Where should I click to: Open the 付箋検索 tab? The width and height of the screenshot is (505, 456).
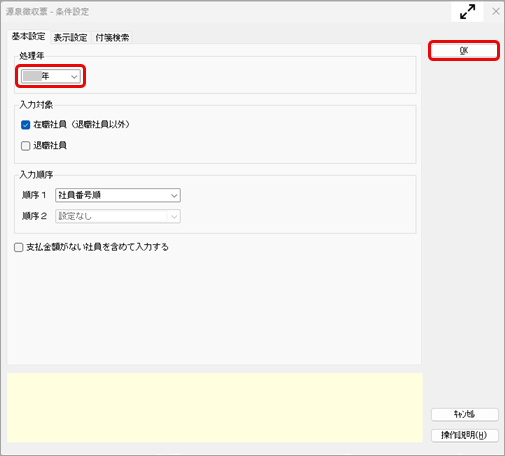point(112,37)
